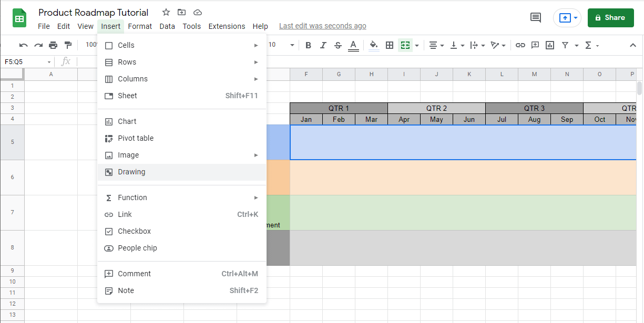
Task: Open the fill color picker
Action: [373, 45]
